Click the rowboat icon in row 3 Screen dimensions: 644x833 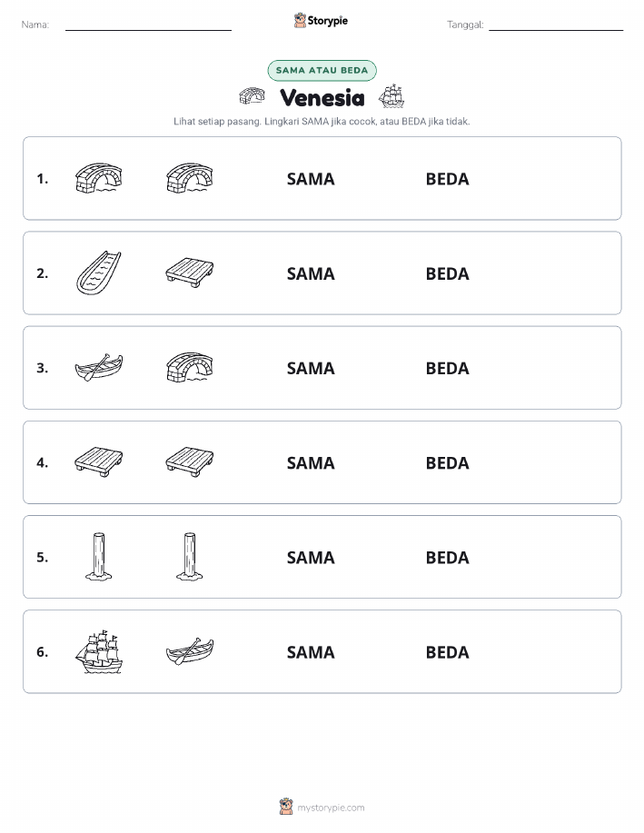tap(99, 368)
